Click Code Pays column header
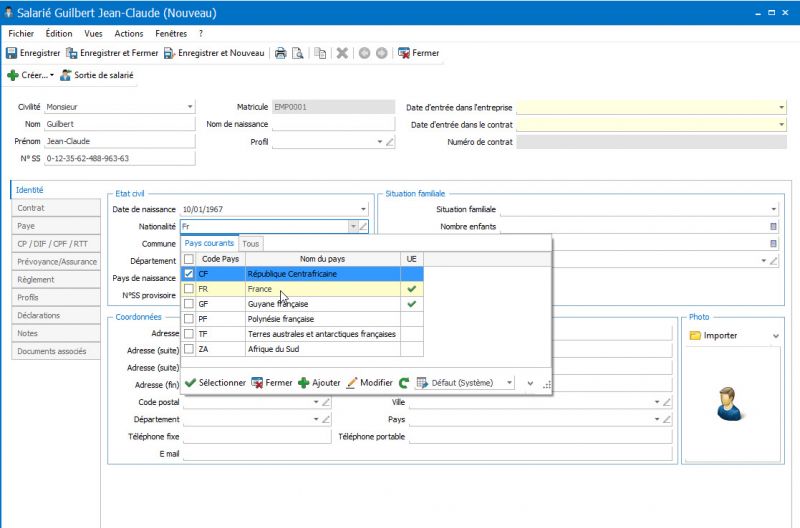800x528 pixels. (x=220, y=259)
